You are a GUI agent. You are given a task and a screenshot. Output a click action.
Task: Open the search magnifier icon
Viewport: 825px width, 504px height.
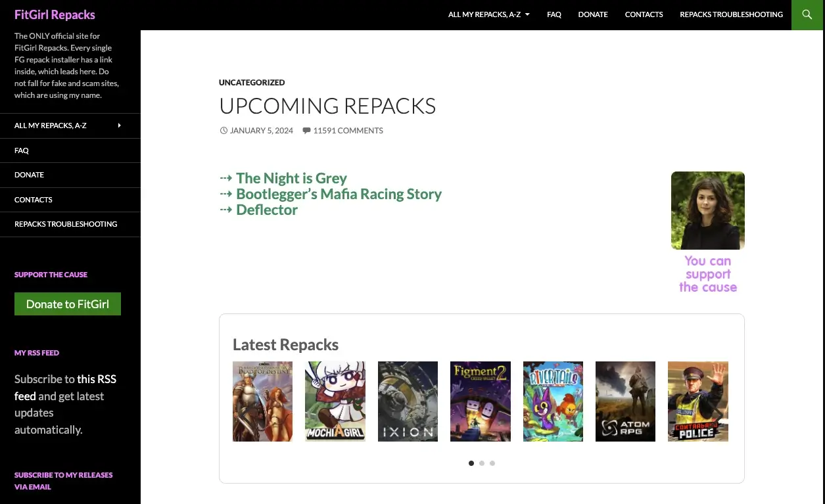pyautogui.click(x=807, y=14)
